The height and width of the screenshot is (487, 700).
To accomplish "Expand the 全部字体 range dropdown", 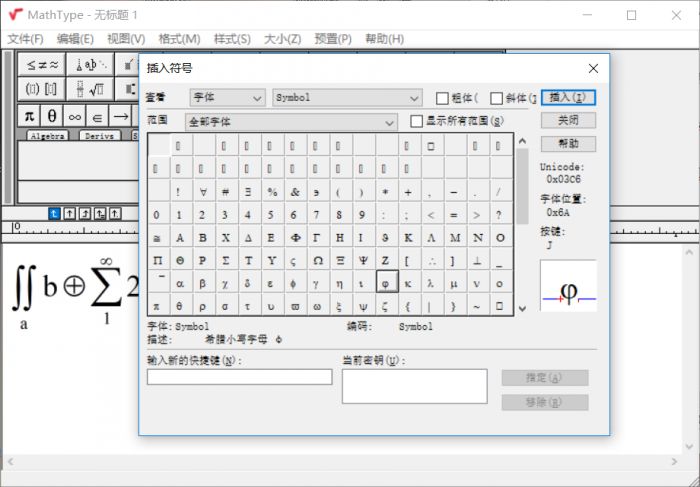I will click(x=292, y=122).
